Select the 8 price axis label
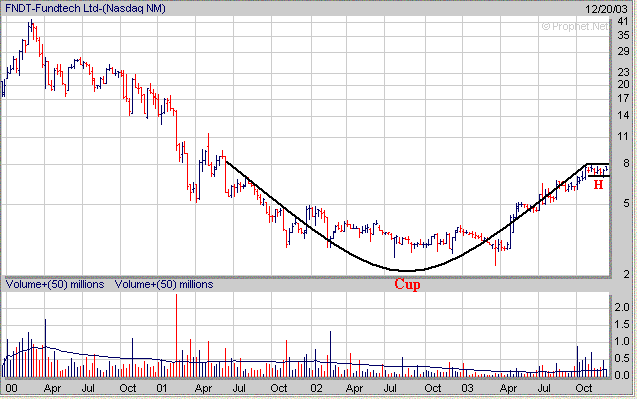 626,163
